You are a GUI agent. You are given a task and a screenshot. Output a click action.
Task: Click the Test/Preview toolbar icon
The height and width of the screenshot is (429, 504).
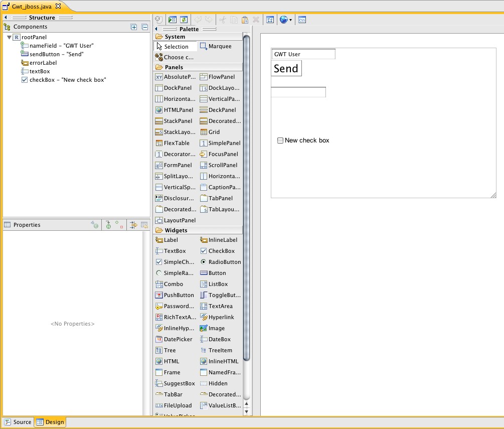coord(173,20)
